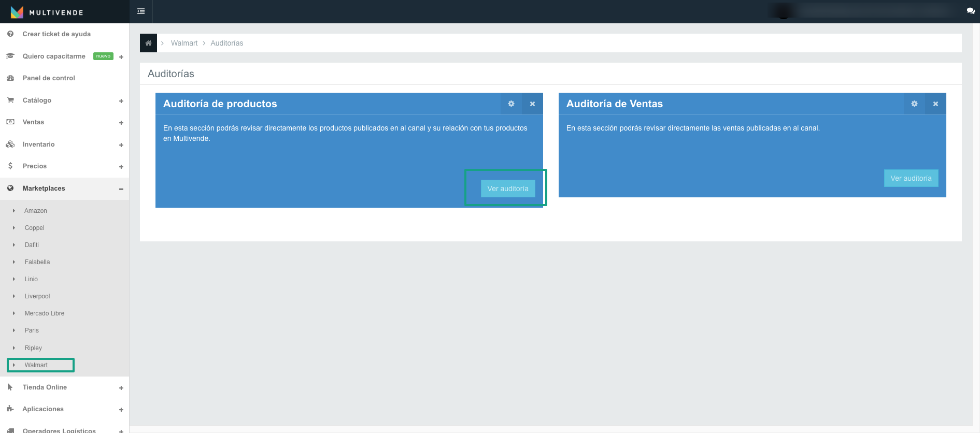Expand the Tienda Online plus sign
The height and width of the screenshot is (433, 980).
click(x=121, y=388)
